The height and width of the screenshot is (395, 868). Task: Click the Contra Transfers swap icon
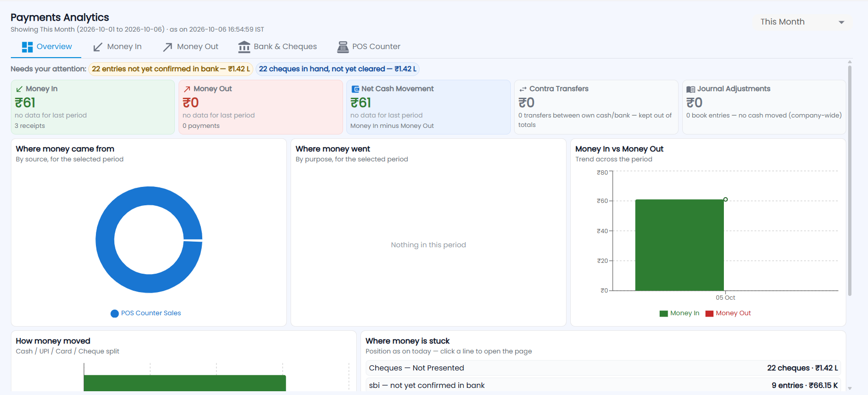[x=523, y=89]
